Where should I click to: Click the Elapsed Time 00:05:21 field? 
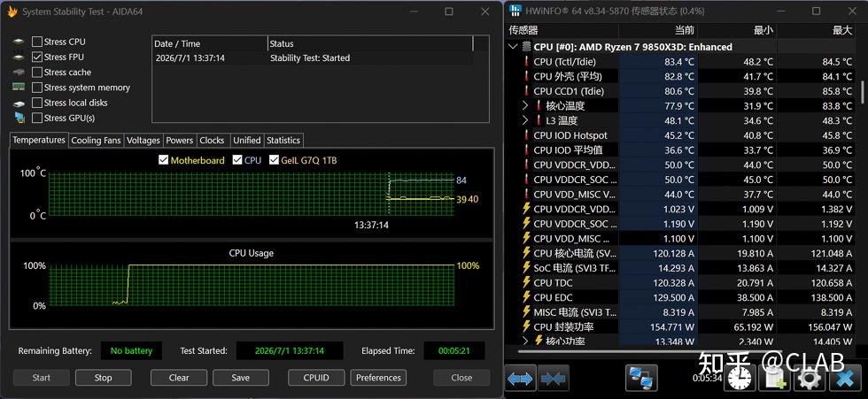453,350
